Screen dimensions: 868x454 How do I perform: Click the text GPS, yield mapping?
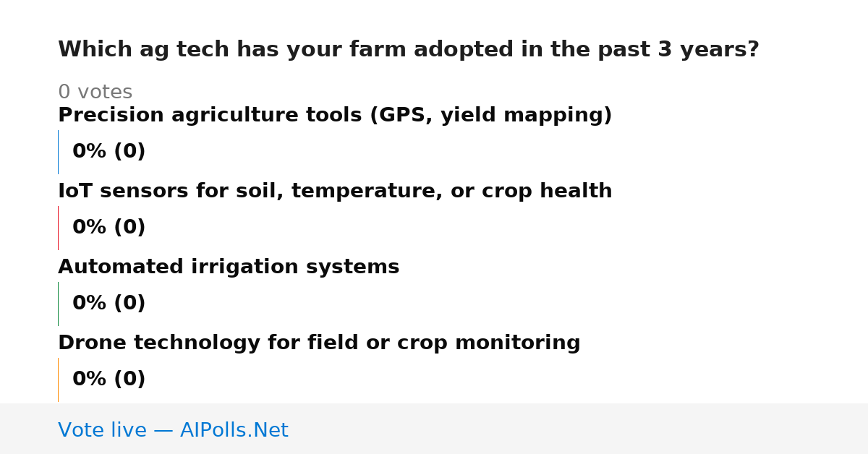[487, 116]
